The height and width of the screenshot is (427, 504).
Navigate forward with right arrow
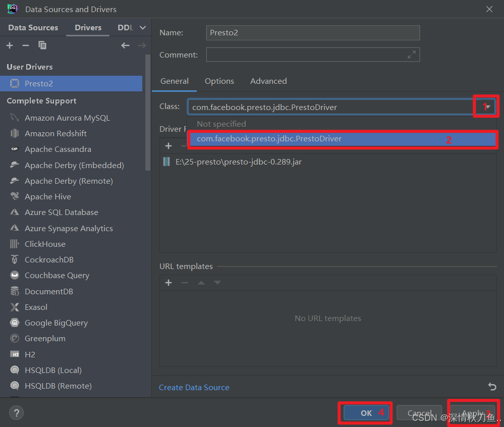[142, 45]
